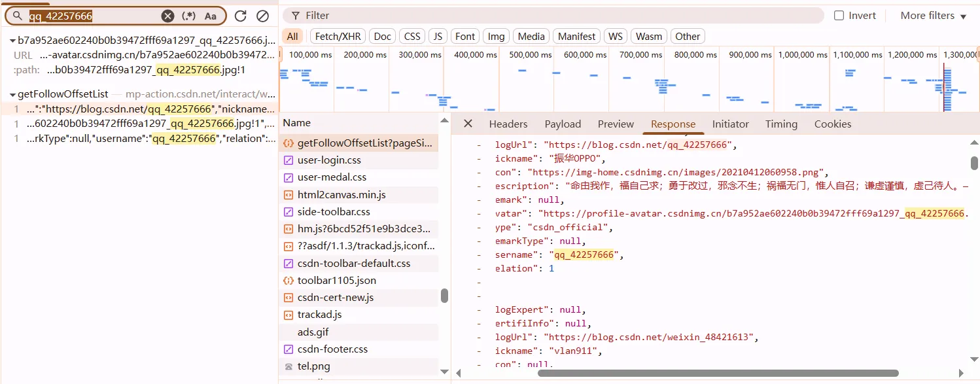The width and height of the screenshot is (980, 384).
Task: Toggle regular expression search
Action: [x=188, y=16]
